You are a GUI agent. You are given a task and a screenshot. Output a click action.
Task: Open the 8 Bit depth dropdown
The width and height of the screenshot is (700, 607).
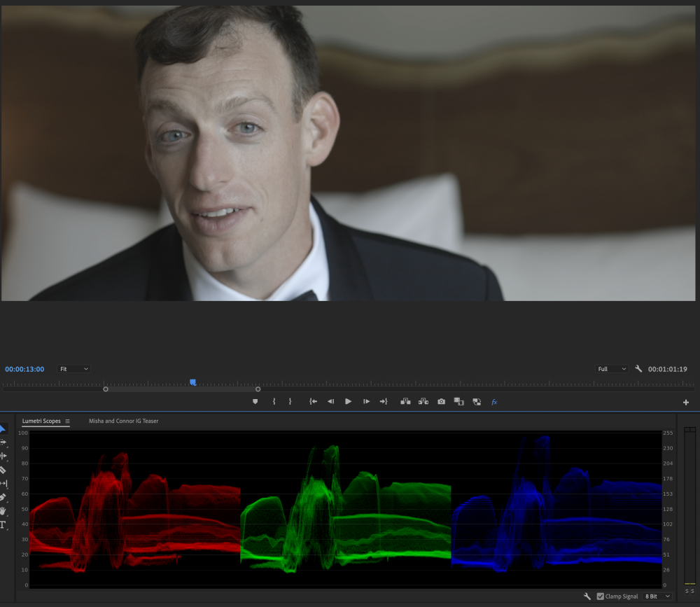click(657, 596)
